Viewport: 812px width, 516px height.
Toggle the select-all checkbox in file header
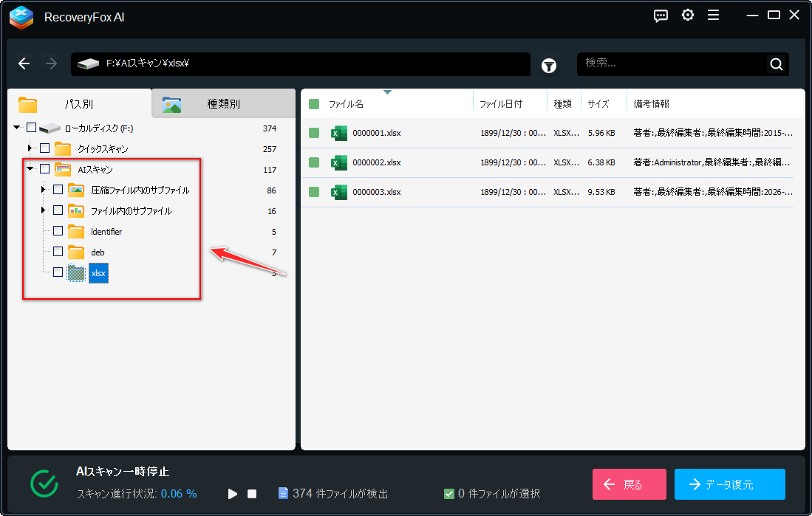pos(314,104)
